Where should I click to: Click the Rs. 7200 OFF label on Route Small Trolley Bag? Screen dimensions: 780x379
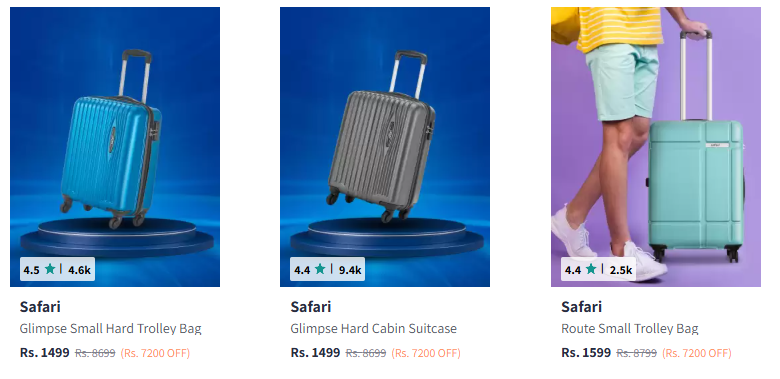(696, 353)
